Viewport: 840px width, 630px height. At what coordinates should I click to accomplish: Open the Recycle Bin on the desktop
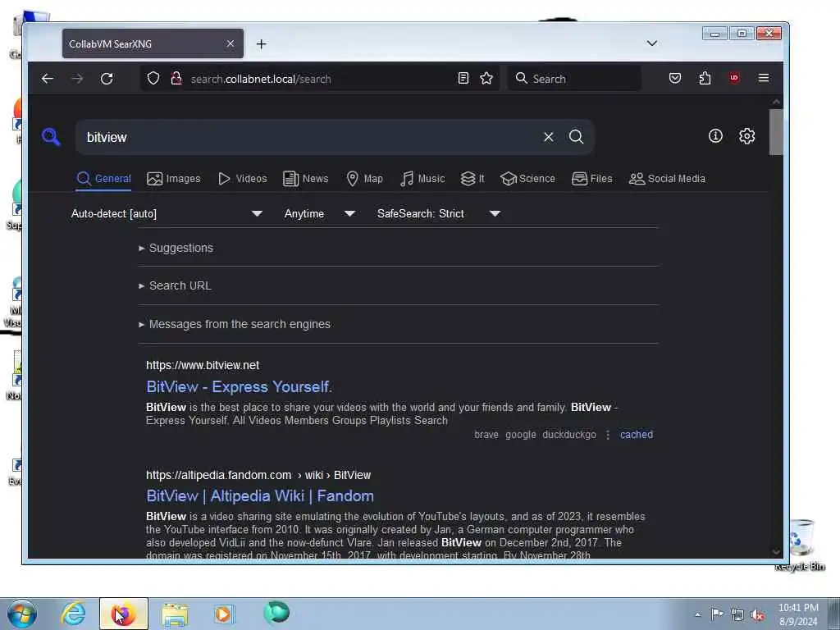tap(801, 545)
